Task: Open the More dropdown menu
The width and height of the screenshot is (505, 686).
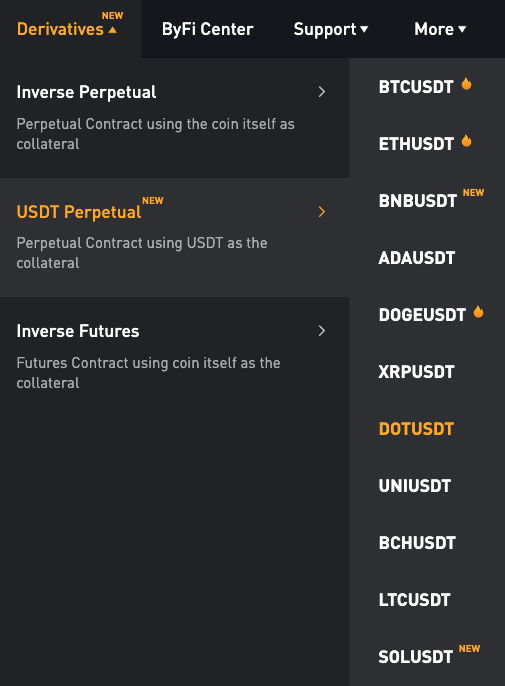Action: click(x=440, y=29)
